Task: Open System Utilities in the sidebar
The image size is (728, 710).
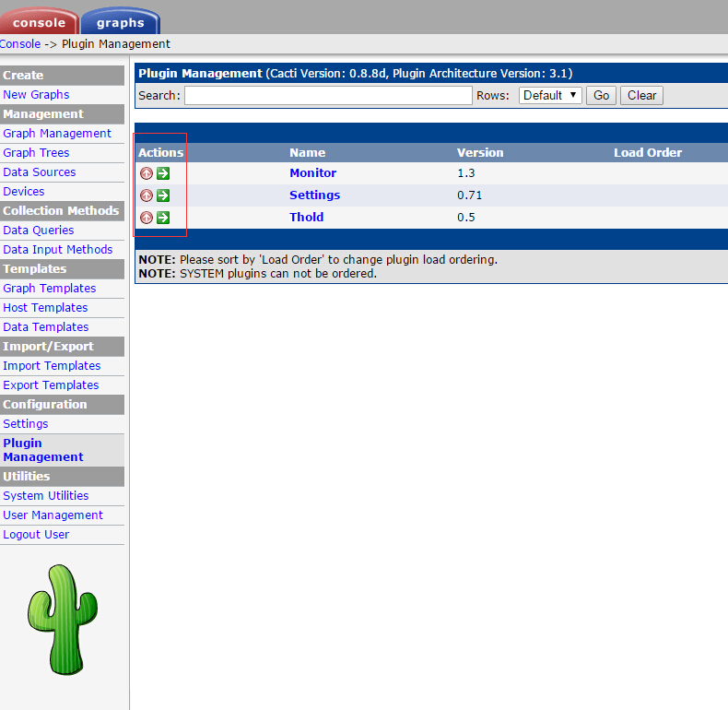Action: pos(46,496)
